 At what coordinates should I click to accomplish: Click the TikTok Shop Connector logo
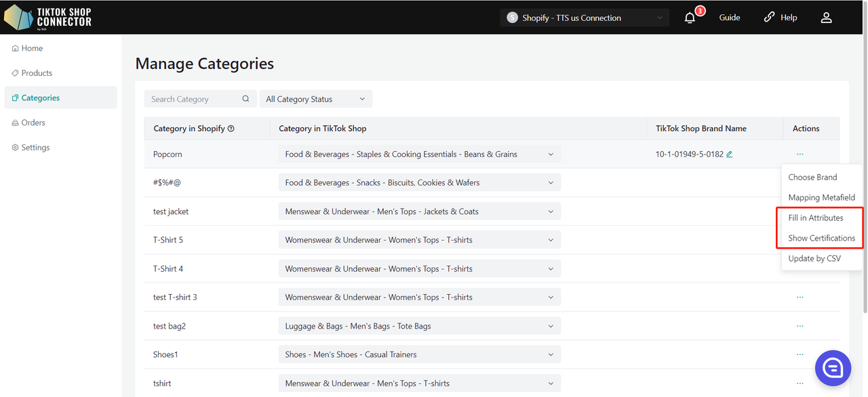[x=48, y=18]
